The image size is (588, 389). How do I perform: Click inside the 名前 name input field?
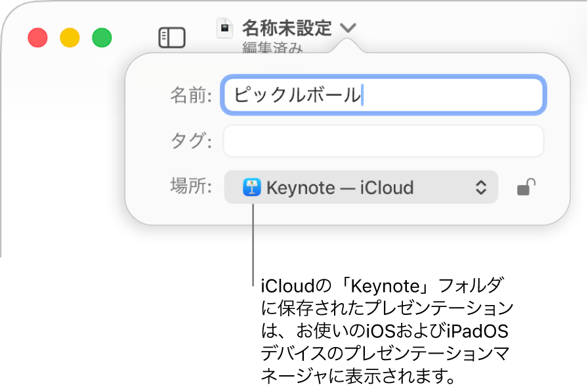click(384, 95)
